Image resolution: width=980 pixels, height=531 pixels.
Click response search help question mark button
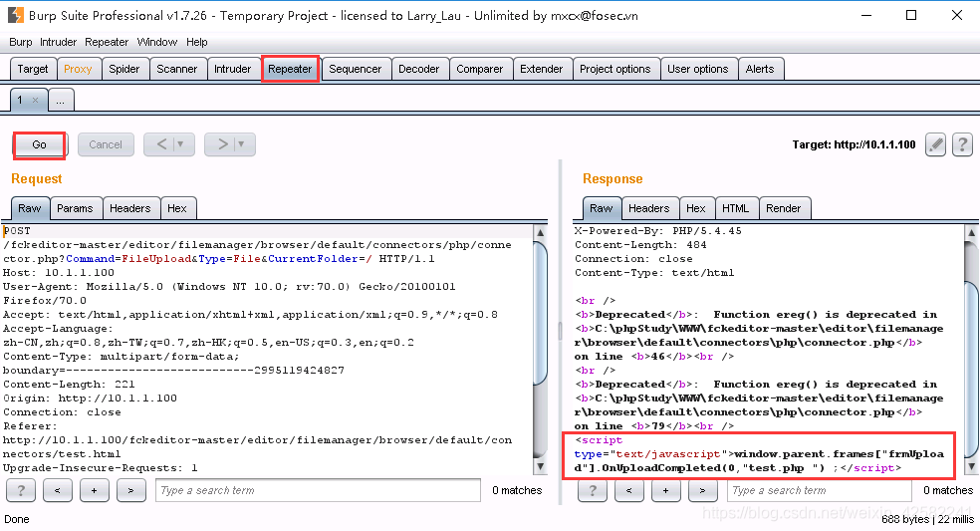tap(593, 490)
